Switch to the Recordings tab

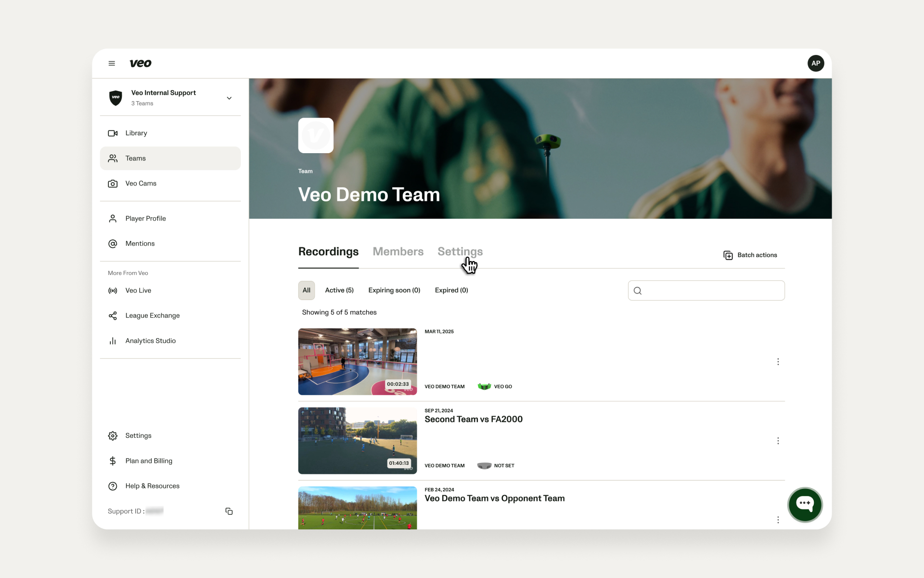point(328,251)
